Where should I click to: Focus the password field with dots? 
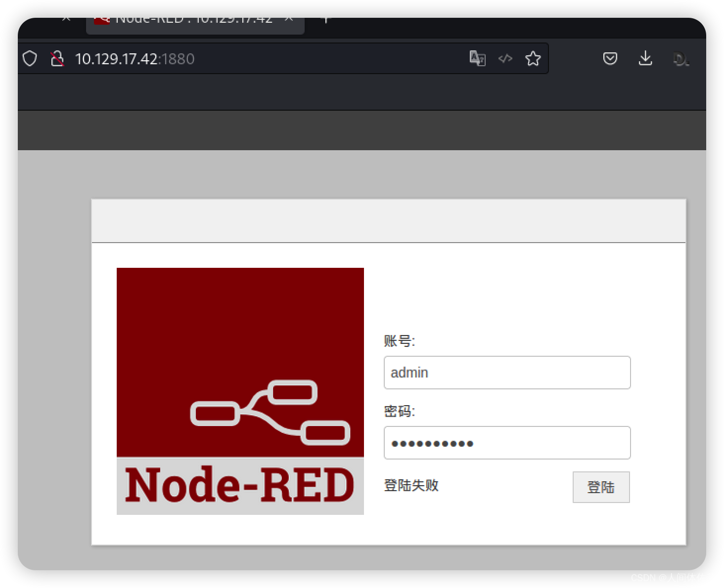(507, 443)
